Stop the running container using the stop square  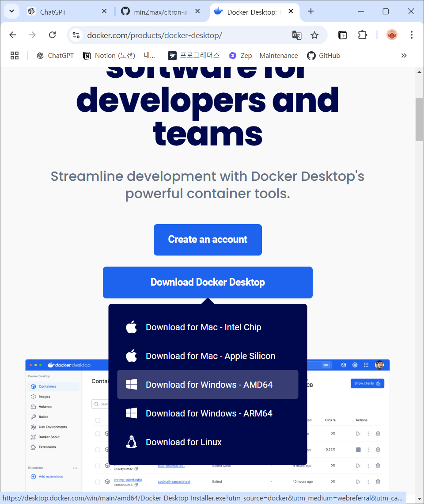359,449
